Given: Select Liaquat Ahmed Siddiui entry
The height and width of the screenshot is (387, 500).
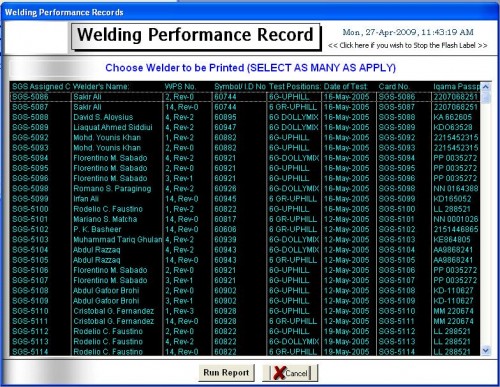Looking at the screenshot, I should 245,127.
